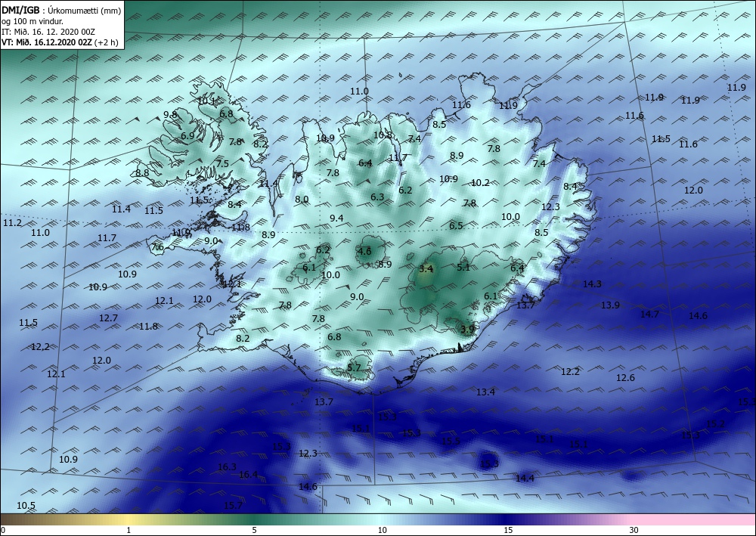
Task: Click the 10 label on the color scale
Action: point(383,530)
